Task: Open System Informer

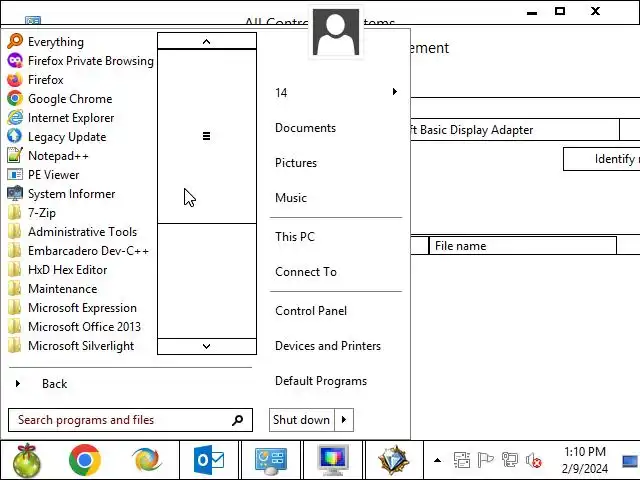Action: click(61, 194)
